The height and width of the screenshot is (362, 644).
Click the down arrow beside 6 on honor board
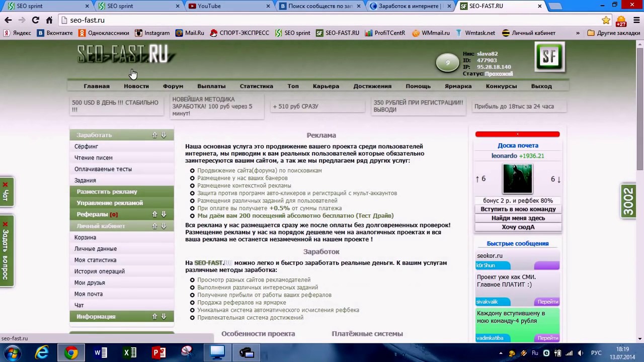pyautogui.click(x=558, y=179)
